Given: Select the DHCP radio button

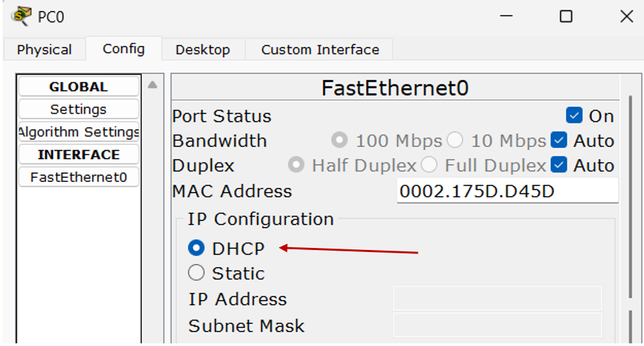Looking at the screenshot, I should 196,249.
